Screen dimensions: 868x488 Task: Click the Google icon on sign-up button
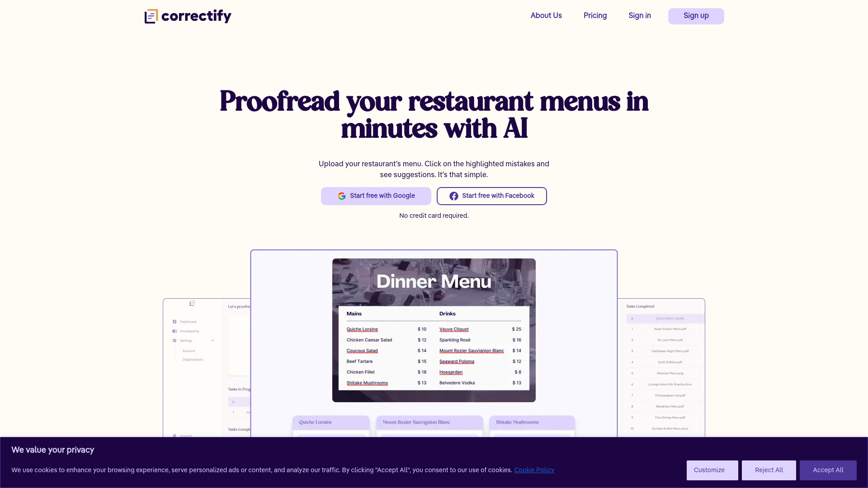click(x=342, y=196)
